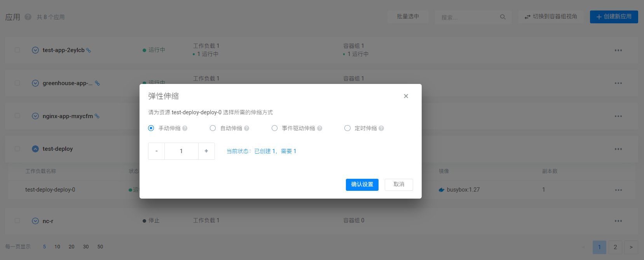
Task: Set page size to 10 per page
Action: pos(57,247)
